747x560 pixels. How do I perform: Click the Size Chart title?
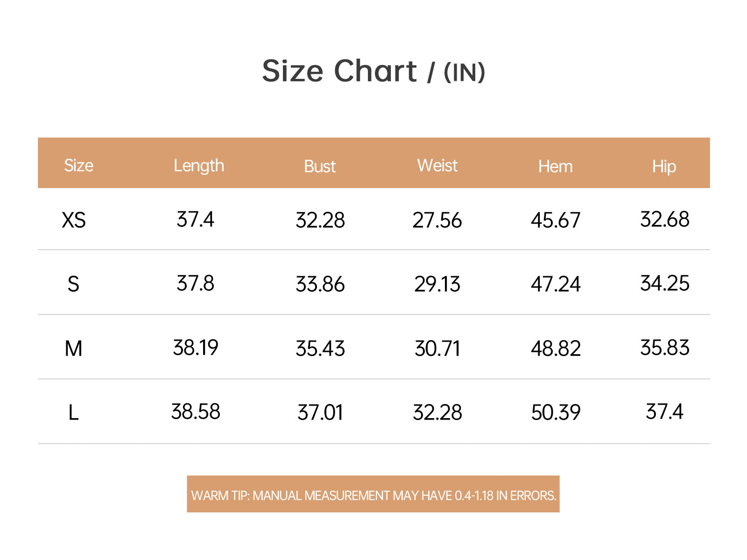pos(373,71)
